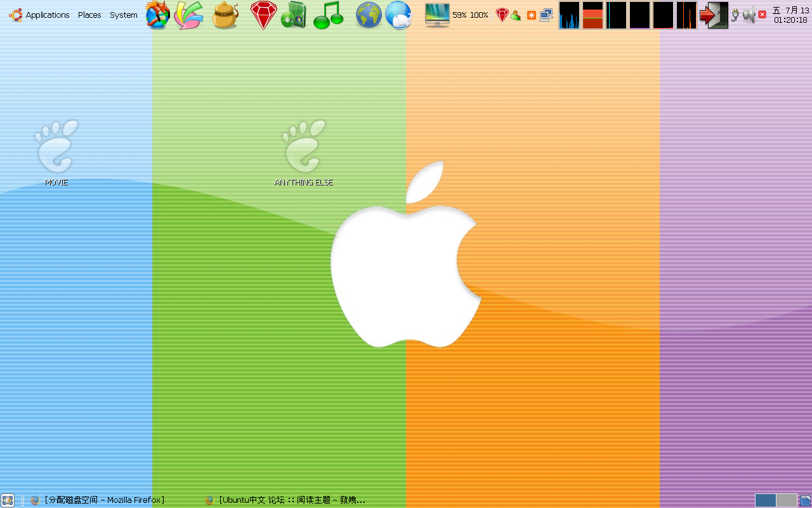The height and width of the screenshot is (508, 812).
Task: Click the orange star tray icon
Action: pyautogui.click(x=532, y=15)
